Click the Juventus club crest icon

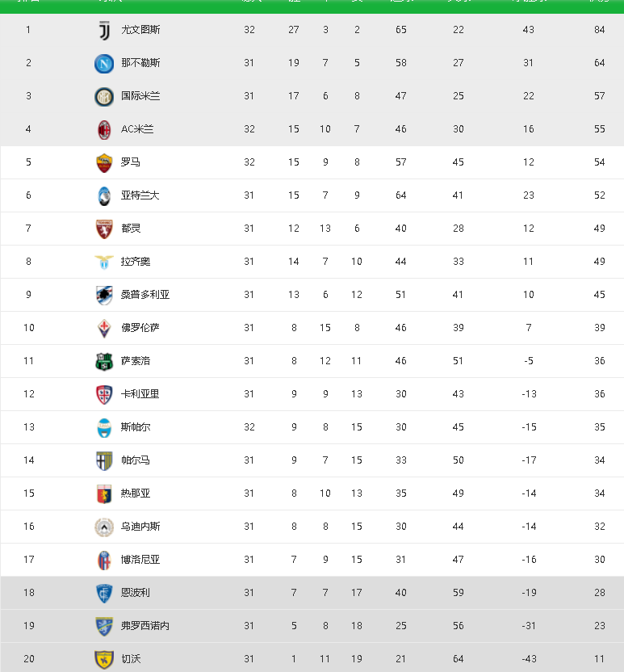tap(103, 30)
